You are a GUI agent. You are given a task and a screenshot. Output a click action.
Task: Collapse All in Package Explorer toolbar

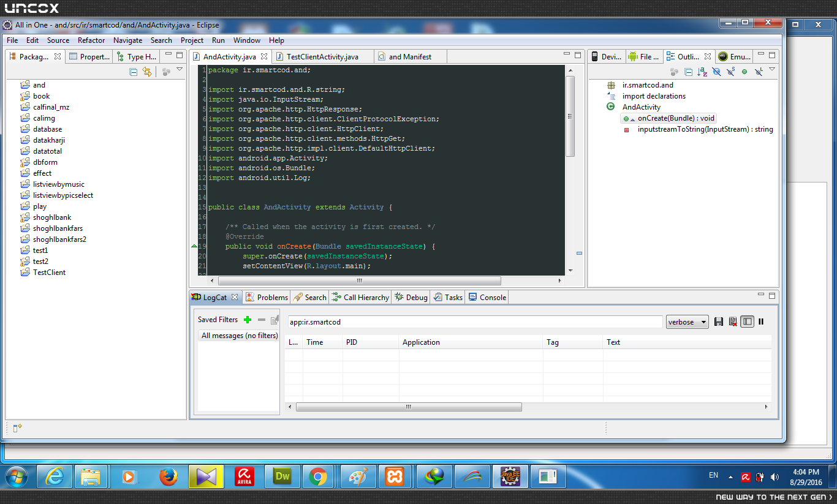pyautogui.click(x=134, y=72)
